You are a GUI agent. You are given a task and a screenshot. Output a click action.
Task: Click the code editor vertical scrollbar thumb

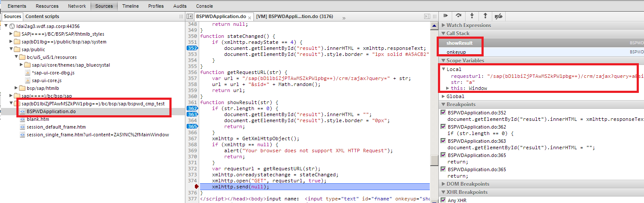coord(434,160)
